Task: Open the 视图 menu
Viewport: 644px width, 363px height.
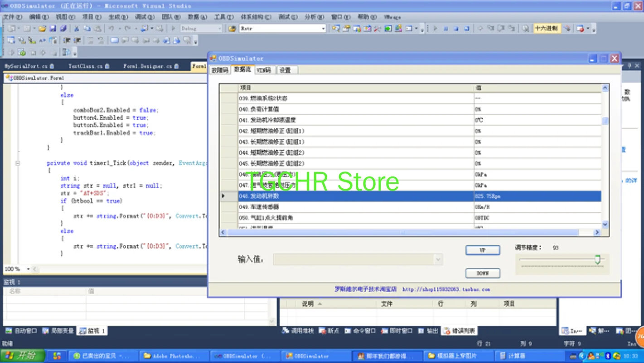Action: (65, 17)
